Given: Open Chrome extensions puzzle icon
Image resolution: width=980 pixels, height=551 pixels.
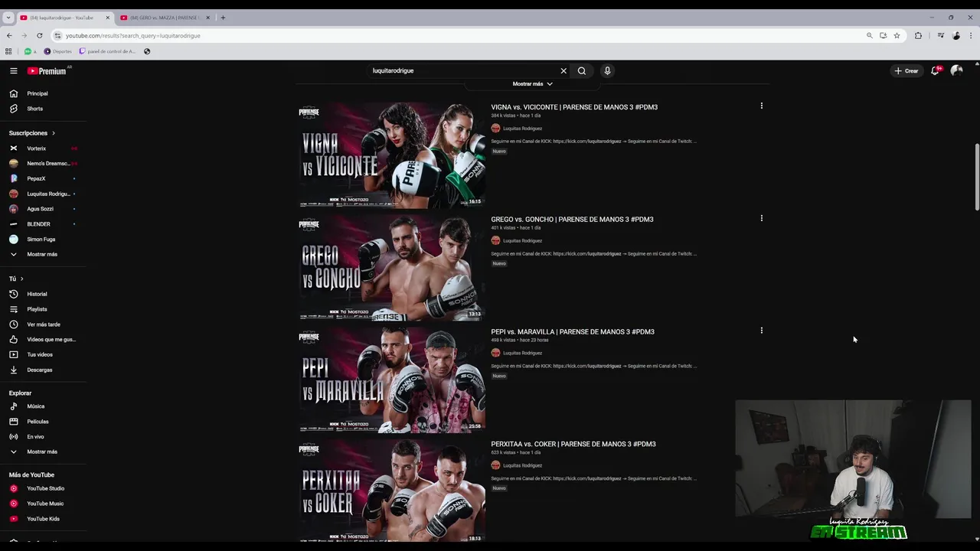Looking at the screenshot, I should (918, 35).
